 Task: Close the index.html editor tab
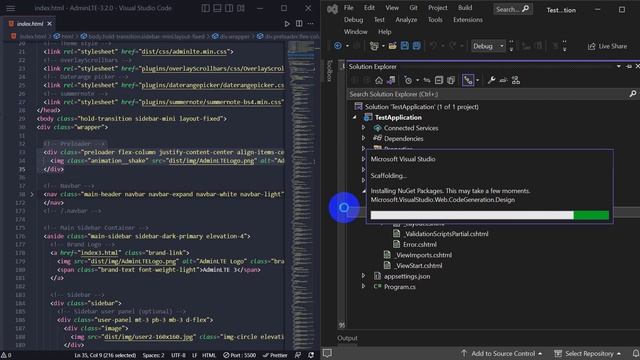(49, 24)
